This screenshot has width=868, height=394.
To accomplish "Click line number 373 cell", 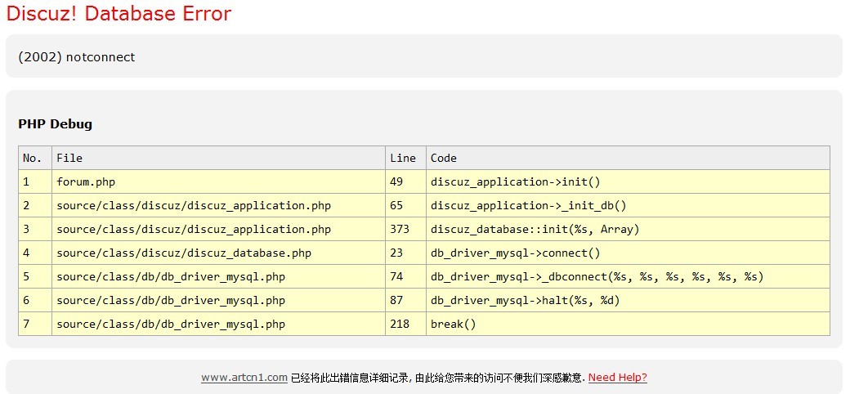I will 405,230.
